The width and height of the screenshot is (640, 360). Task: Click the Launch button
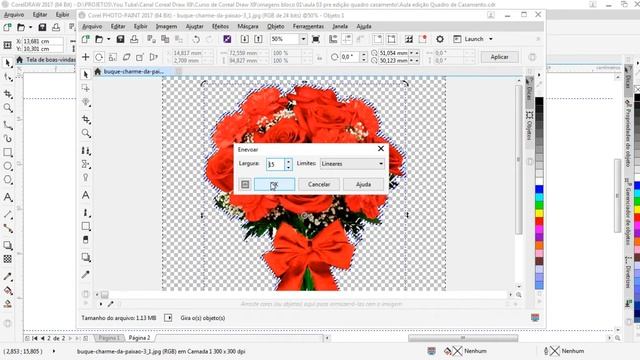pyautogui.click(x=469, y=39)
